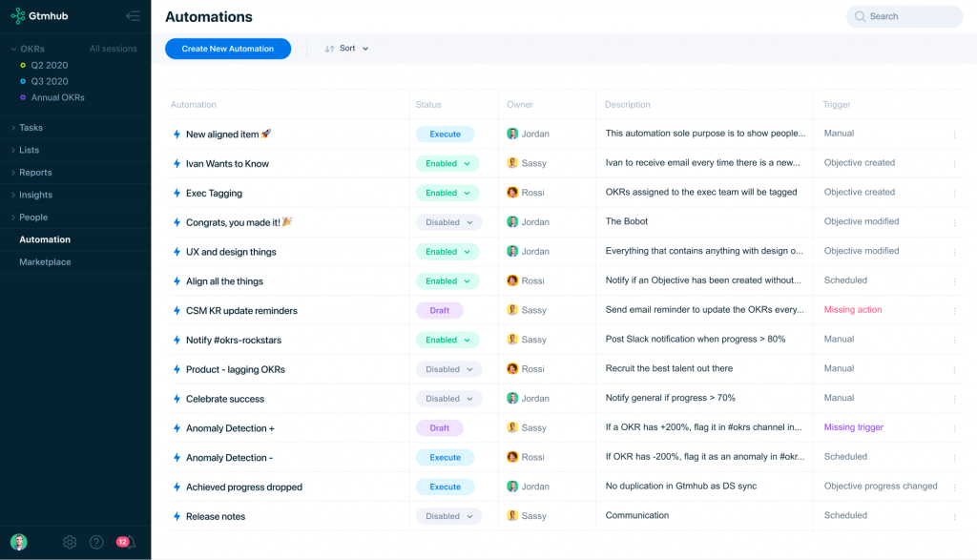Expand Tasks in the sidebar
Image resolution: width=977 pixels, height=560 pixels.
pos(13,128)
